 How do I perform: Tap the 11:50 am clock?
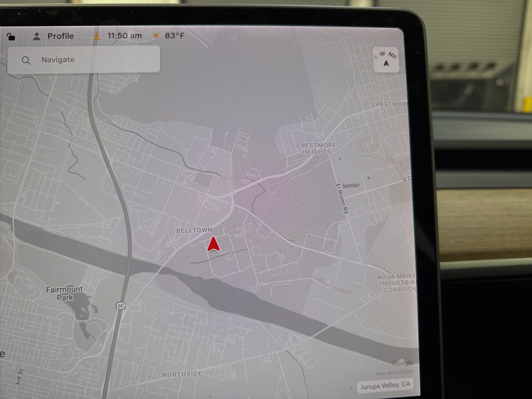tap(125, 36)
